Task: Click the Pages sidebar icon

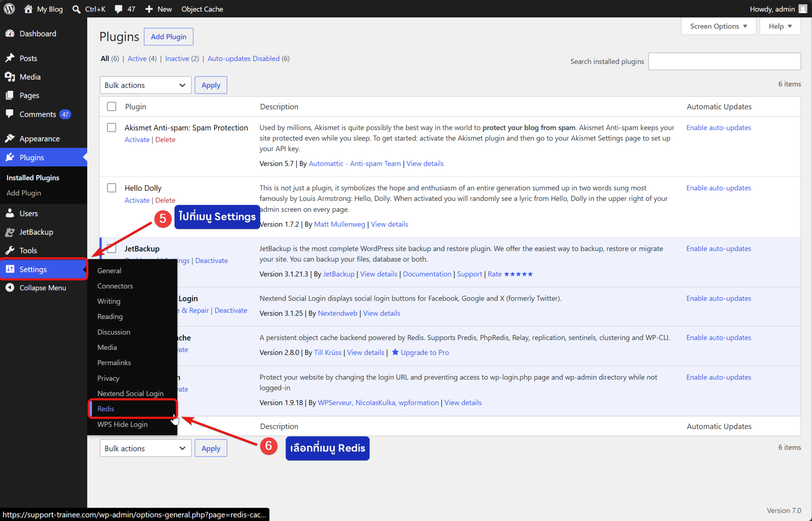Action: click(x=10, y=95)
